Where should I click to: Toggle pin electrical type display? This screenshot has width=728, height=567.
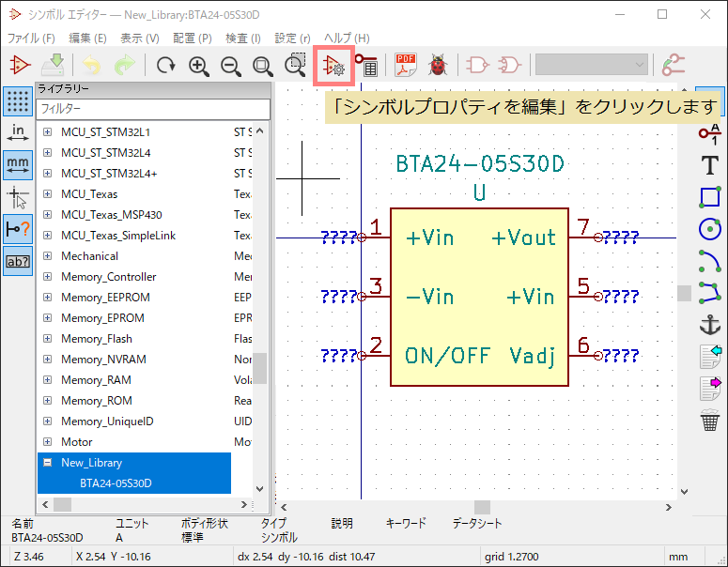click(18, 229)
